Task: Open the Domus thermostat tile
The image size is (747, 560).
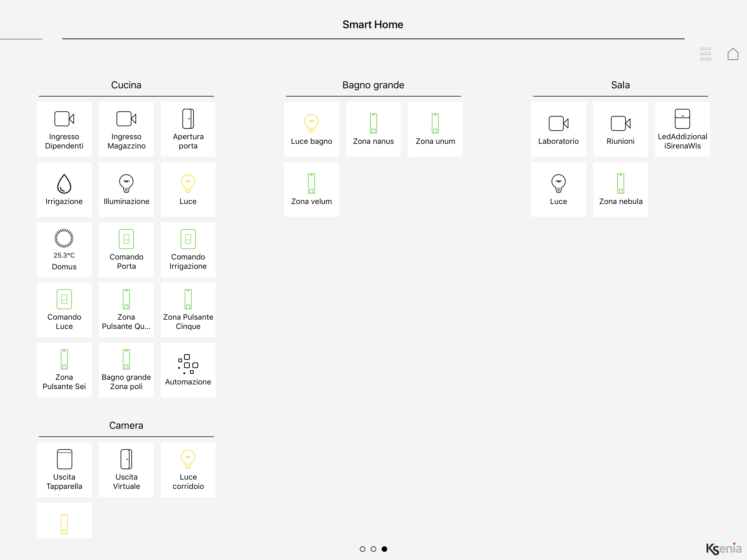Action: pos(64,250)
